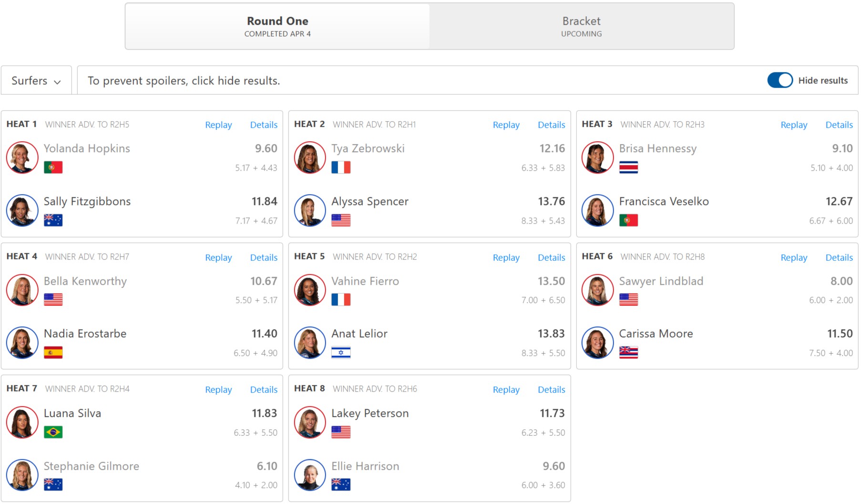This screenshot has width=861, height=504.
Task: Open Replay for Heat 1
Action: click(x=218, y=125)
